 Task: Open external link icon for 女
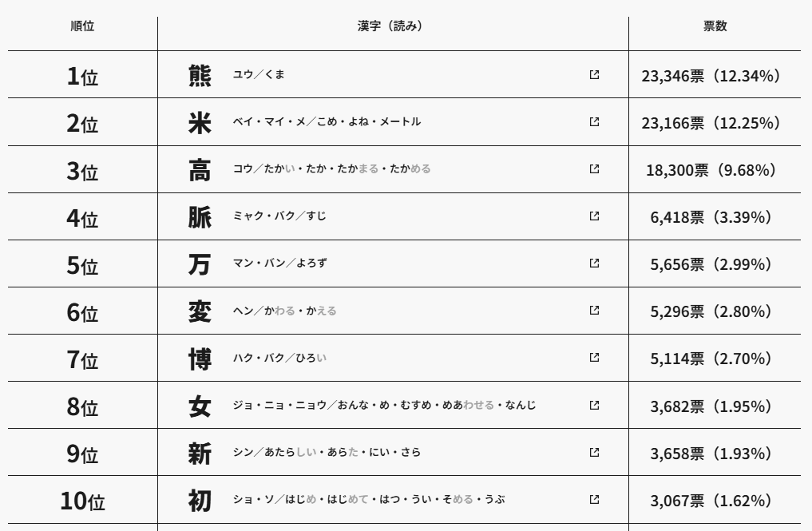point(594,405)
